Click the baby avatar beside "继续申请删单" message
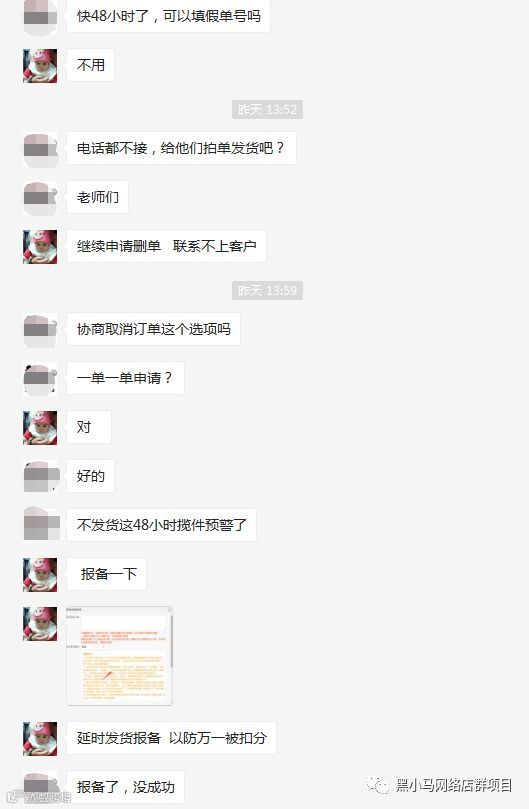Viewport: 529px width, 809px height. [x=40, y=247]
